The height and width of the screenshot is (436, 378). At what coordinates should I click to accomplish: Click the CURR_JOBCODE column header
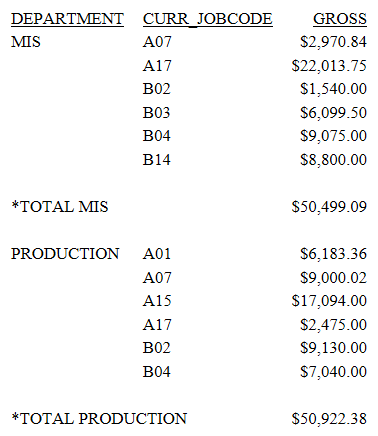[208, 19]
